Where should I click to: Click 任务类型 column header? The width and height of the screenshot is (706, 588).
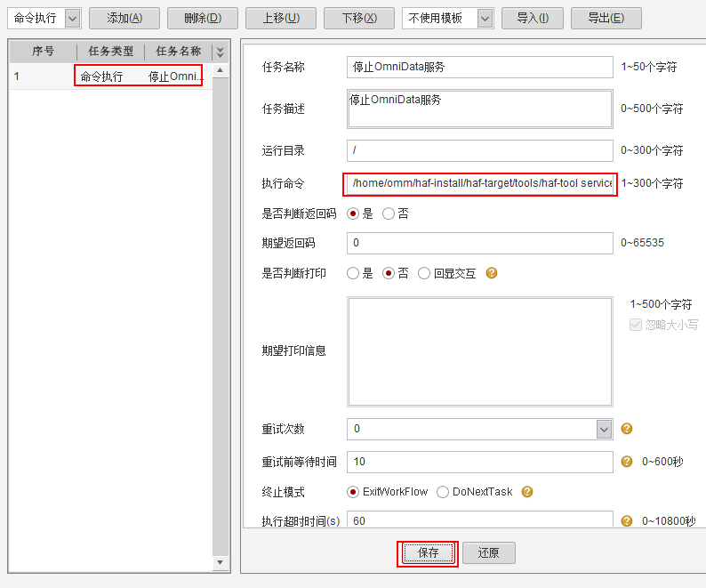tap(111, 52)
